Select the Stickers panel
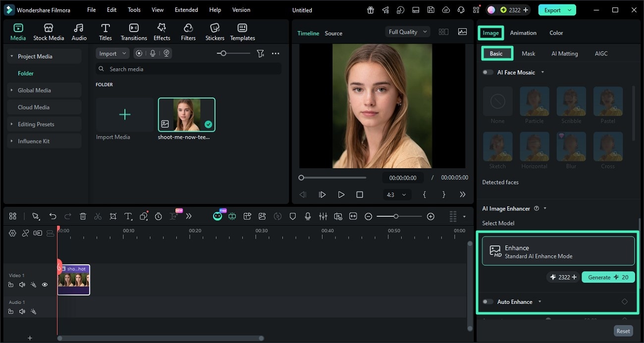Screen dimensions: 644x343 click(x=215, y=31)
